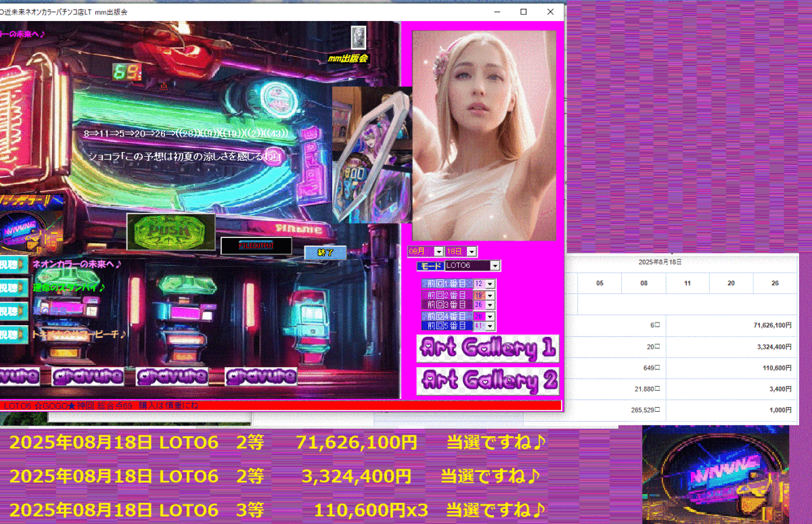Screen dimensions: 812x524
Task: Click song title 運命のスタンバイ♪
Action: (x=69, y=287)
